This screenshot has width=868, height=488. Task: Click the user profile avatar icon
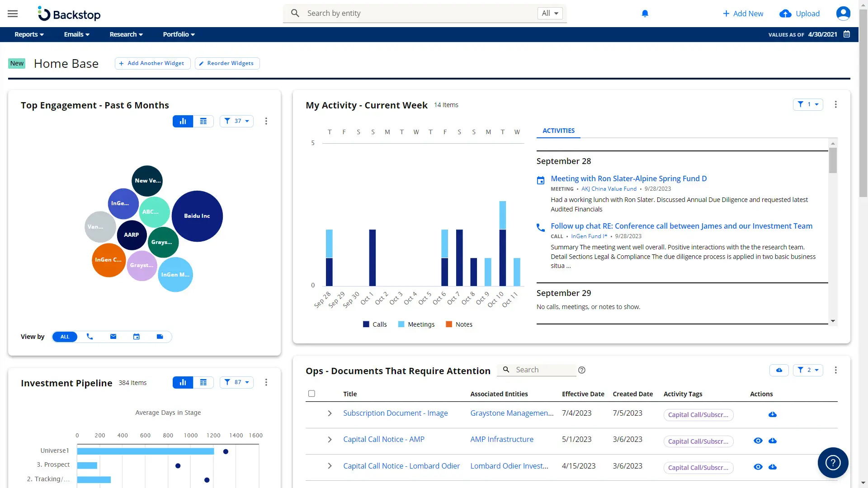coord(843,14)
